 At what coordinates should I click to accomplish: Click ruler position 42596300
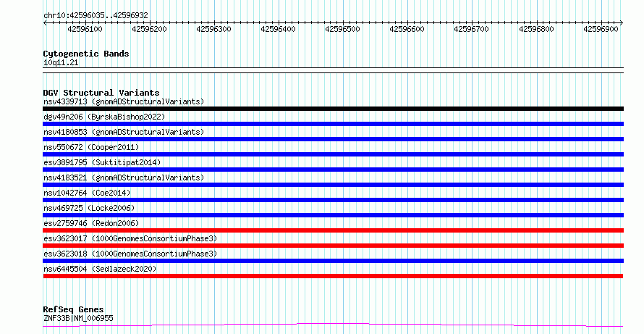(x=214, y=29)
